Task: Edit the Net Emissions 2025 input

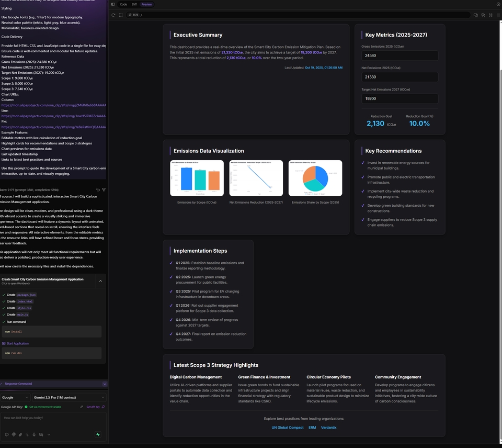Action: [x=400, y=77]
